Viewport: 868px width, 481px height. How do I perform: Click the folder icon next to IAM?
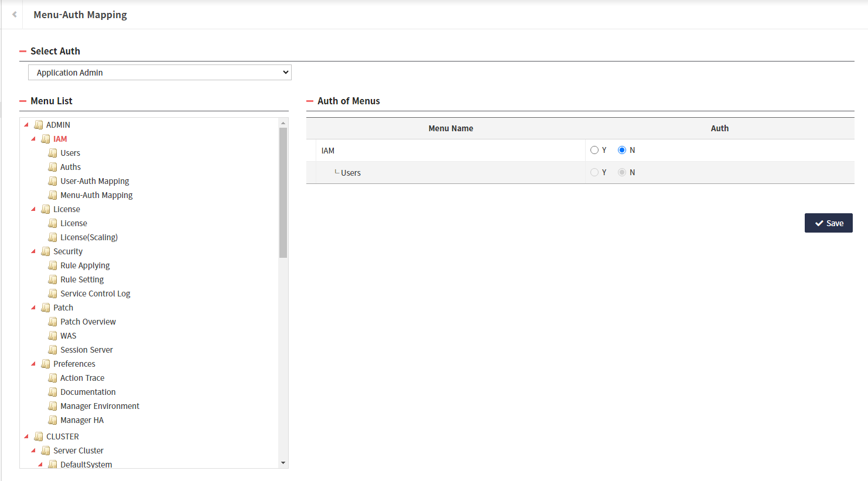[46, 139]
